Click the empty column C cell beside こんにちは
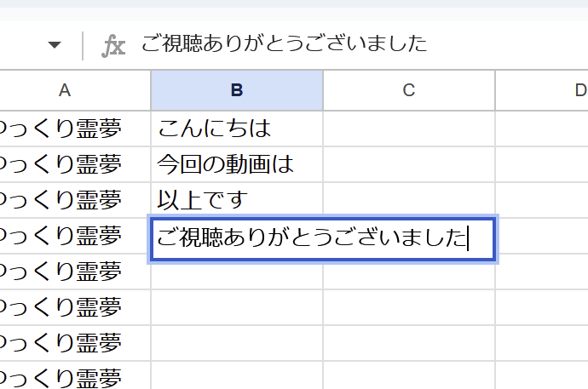Viewport: 588px width, 389px height. coord(409,129)
